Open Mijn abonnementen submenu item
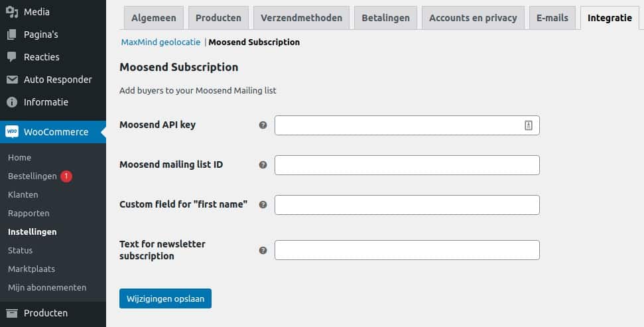This screenshot has width=644, height=327. [47, 288]
